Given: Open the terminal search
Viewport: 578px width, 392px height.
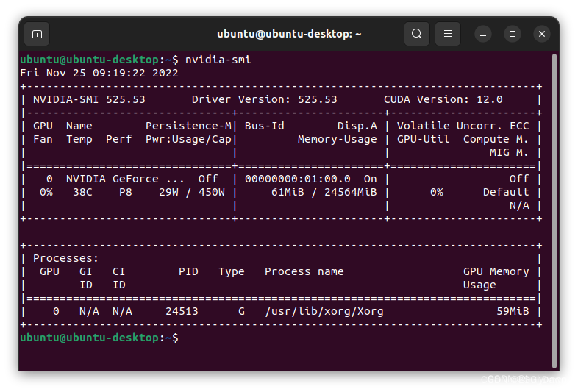Looking at the screenshot, I should tap(416, 34).
